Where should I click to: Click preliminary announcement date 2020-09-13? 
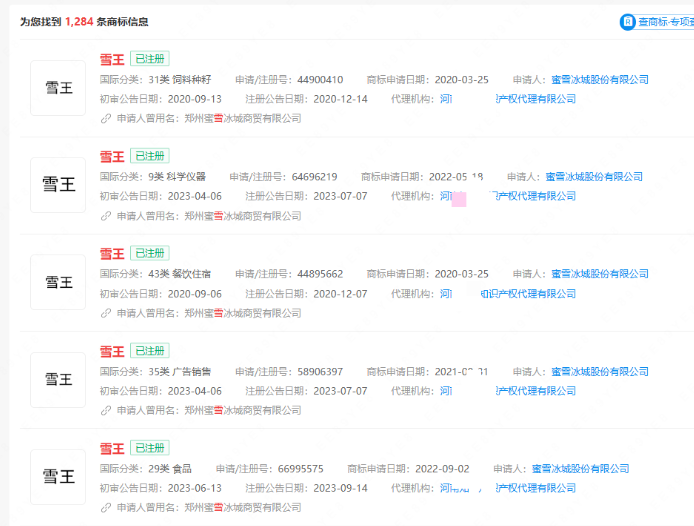(x=195, y=99)
